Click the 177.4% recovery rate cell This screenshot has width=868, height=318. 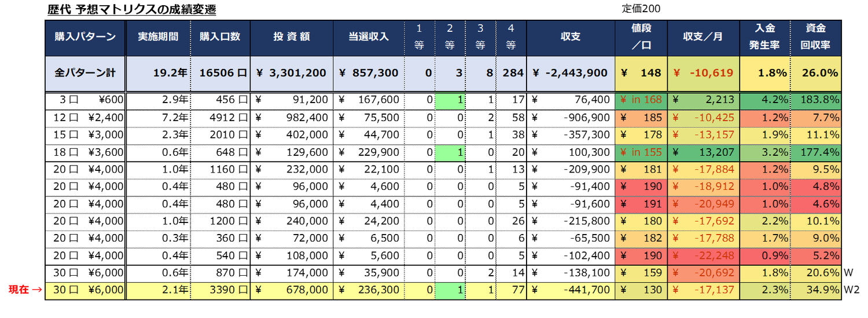point(815,153)
